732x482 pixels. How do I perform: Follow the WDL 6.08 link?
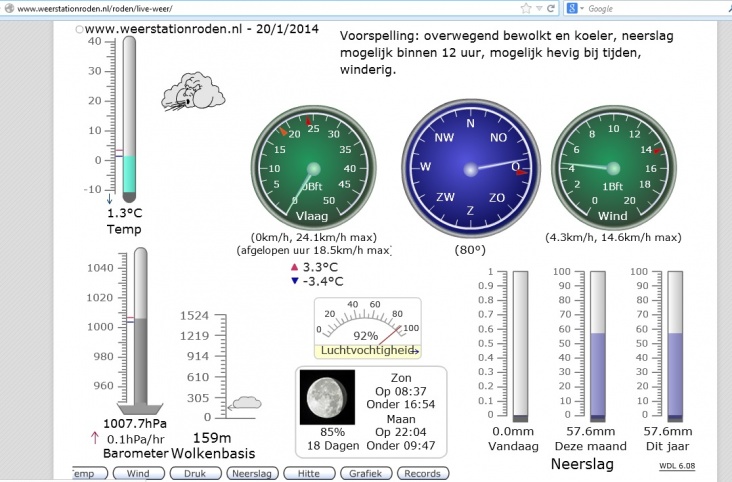point(676,465)
